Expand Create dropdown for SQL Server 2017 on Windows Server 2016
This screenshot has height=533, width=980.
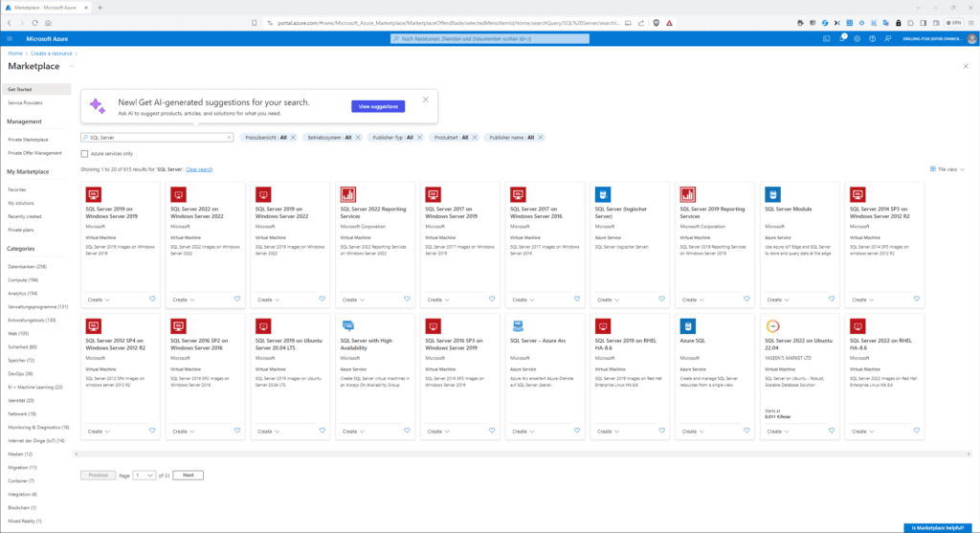[x=523, y=300]
